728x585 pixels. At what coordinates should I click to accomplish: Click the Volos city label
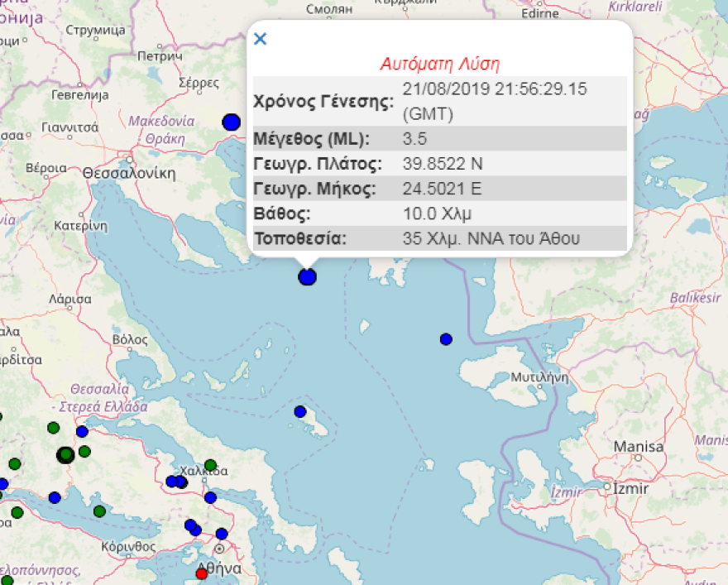click(128, 339)
